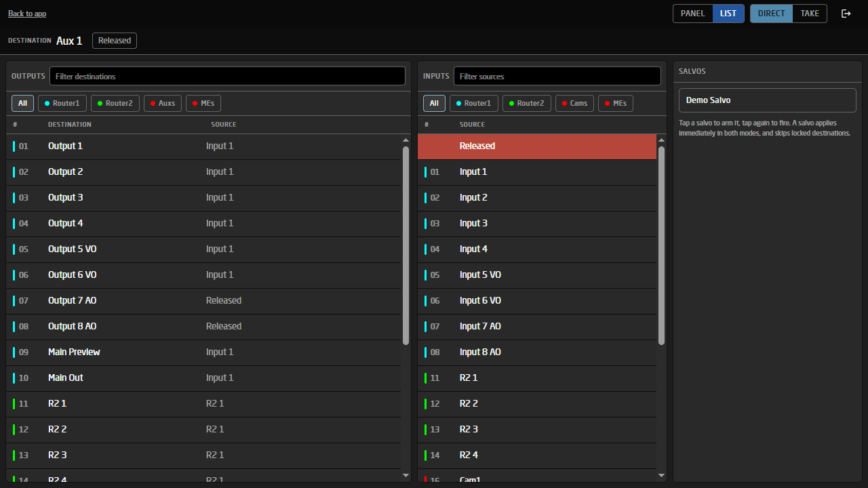Select DIRECT mode
This screenshot has height=488, width=868.
click(772, 14)
